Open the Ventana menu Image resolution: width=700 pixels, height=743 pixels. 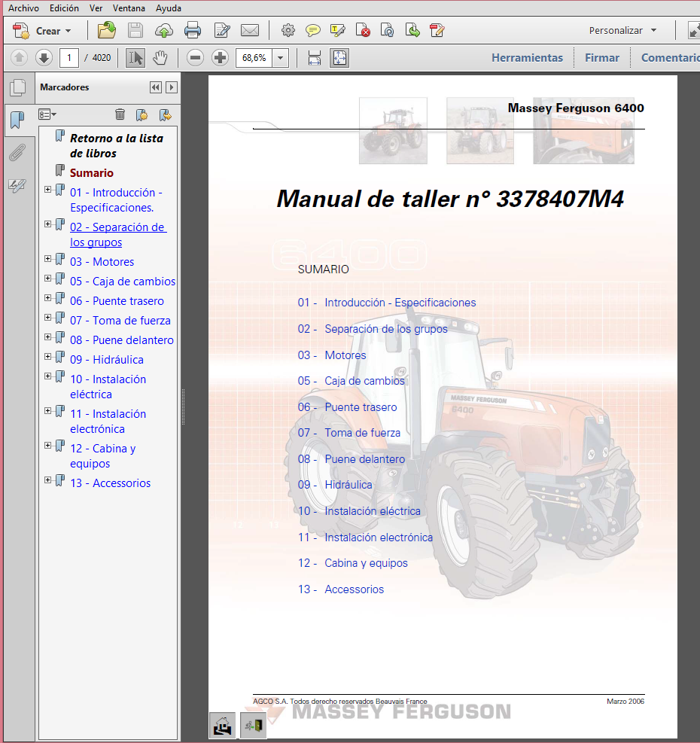(x=129, y=8)
